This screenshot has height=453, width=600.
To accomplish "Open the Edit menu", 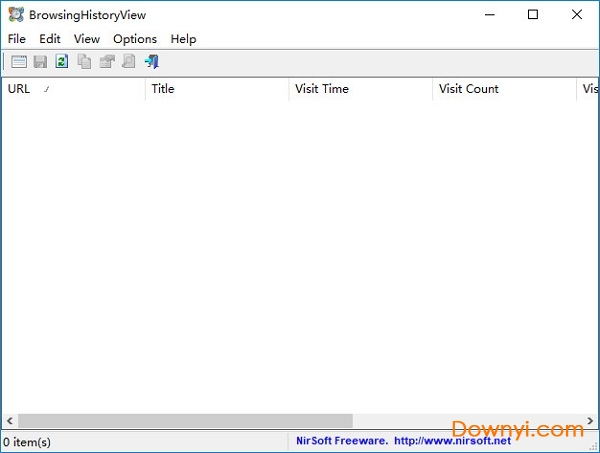I will pyautogui.click(x=50, y=39).
